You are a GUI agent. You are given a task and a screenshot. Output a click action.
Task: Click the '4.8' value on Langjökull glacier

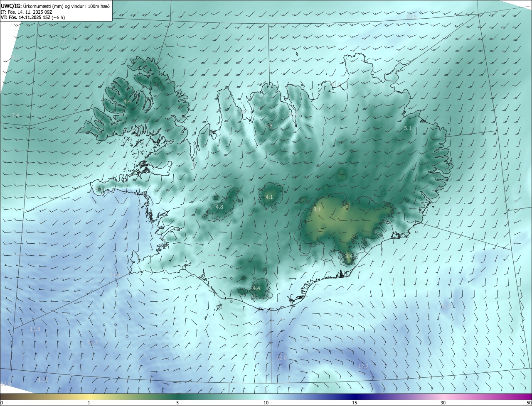[x=219, y=207]
